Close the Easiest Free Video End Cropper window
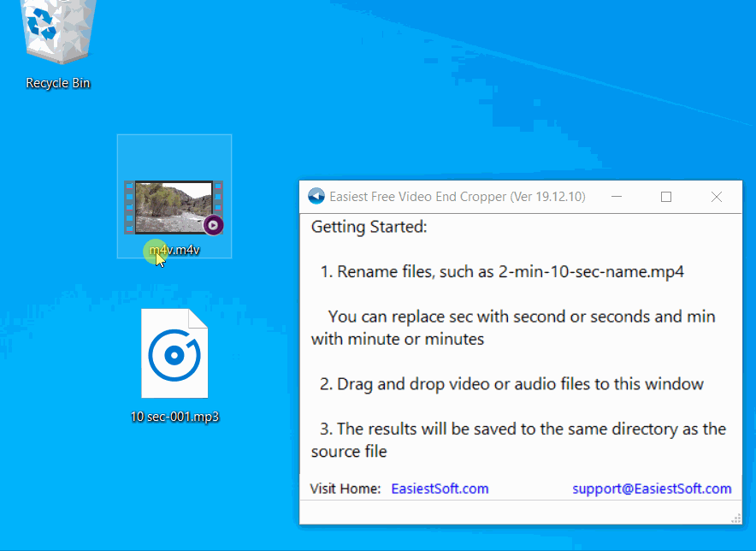Screen dimensions: 756x551 pos(717,197)
